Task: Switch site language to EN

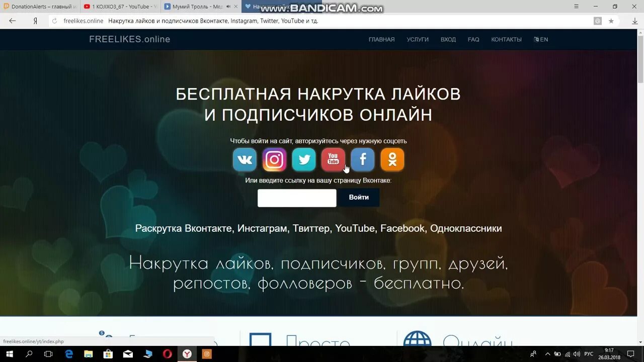Action: 541,39
